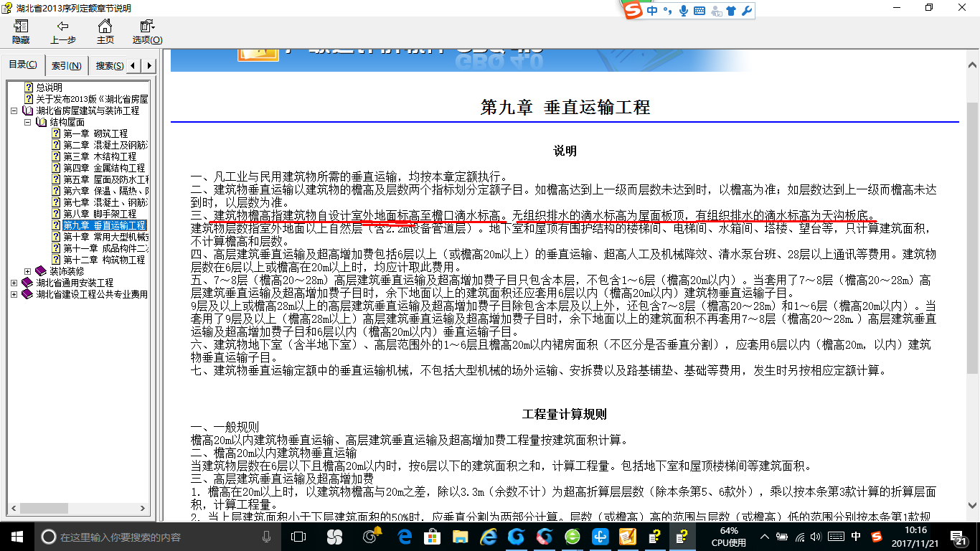The height and width of the screenshot is (551, 980).
Task: Open Microsoft Edge from the taskbar
Action: 405,537
